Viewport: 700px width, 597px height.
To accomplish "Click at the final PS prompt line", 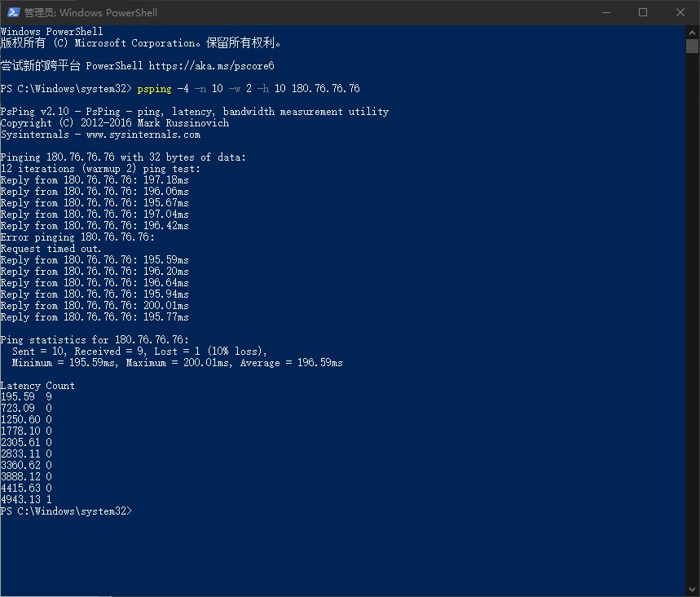I will (x=66, y=511).
